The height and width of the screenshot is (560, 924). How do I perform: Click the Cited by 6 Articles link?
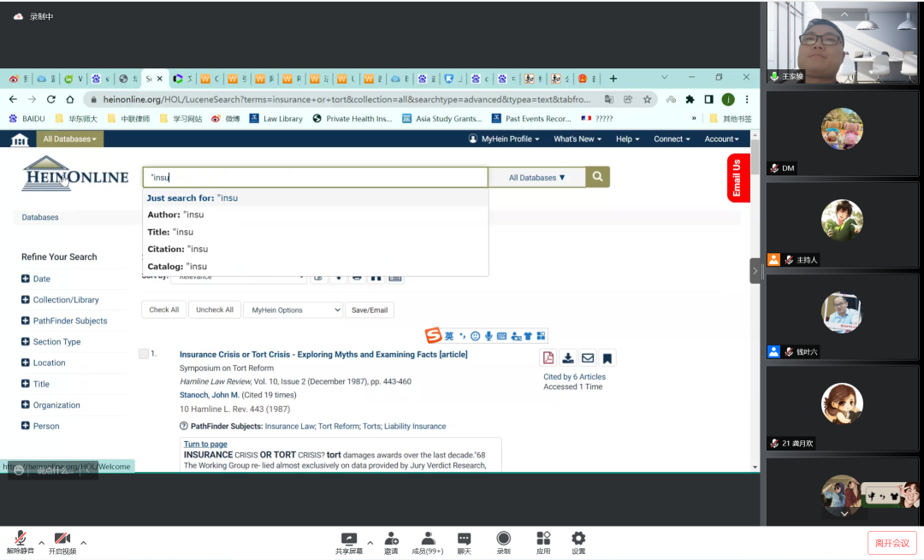pyautogui.click(x=575, y=377)
